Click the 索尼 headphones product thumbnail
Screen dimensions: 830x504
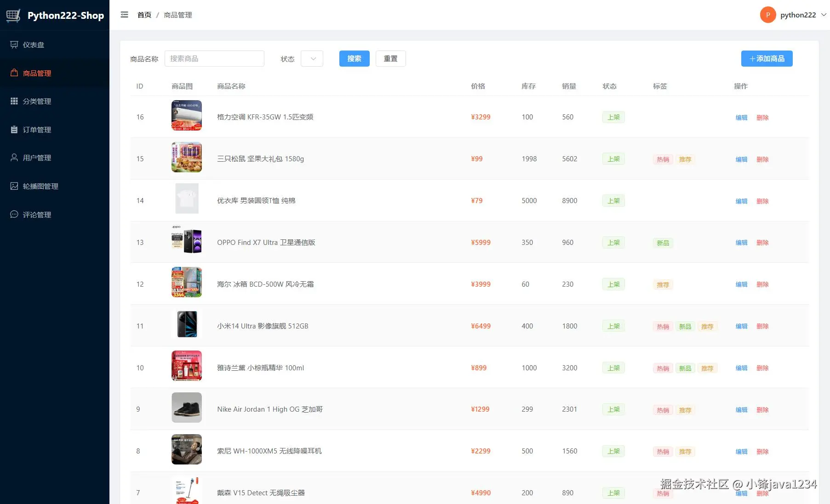(187, 449)
